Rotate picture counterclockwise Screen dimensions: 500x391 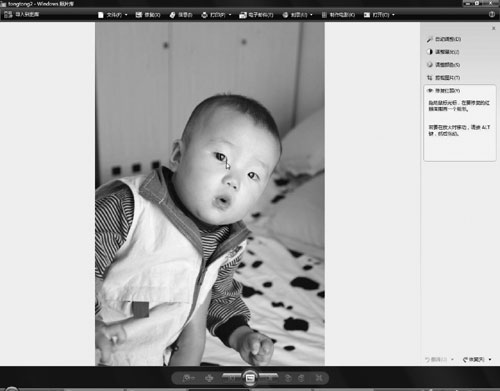[288, 378]
